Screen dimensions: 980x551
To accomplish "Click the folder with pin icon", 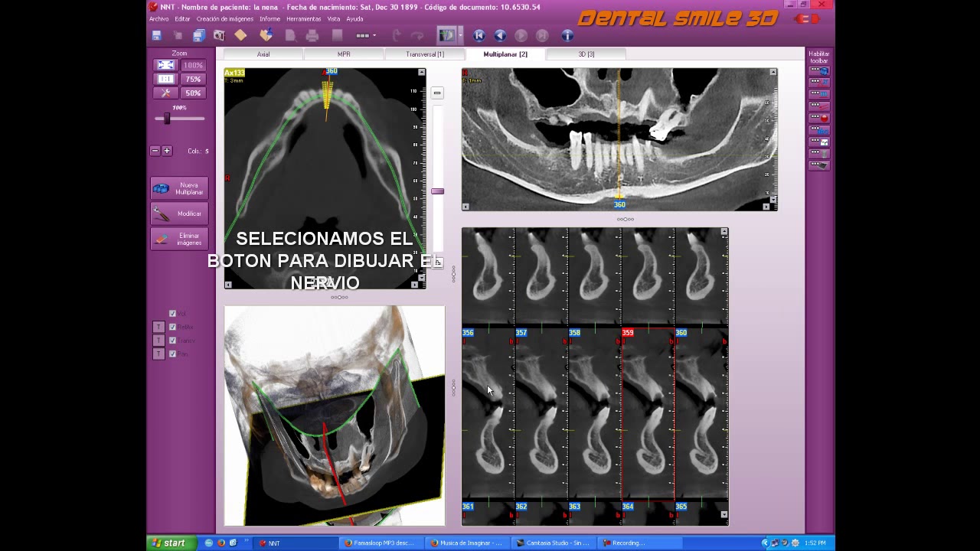I will pos(266,35).
